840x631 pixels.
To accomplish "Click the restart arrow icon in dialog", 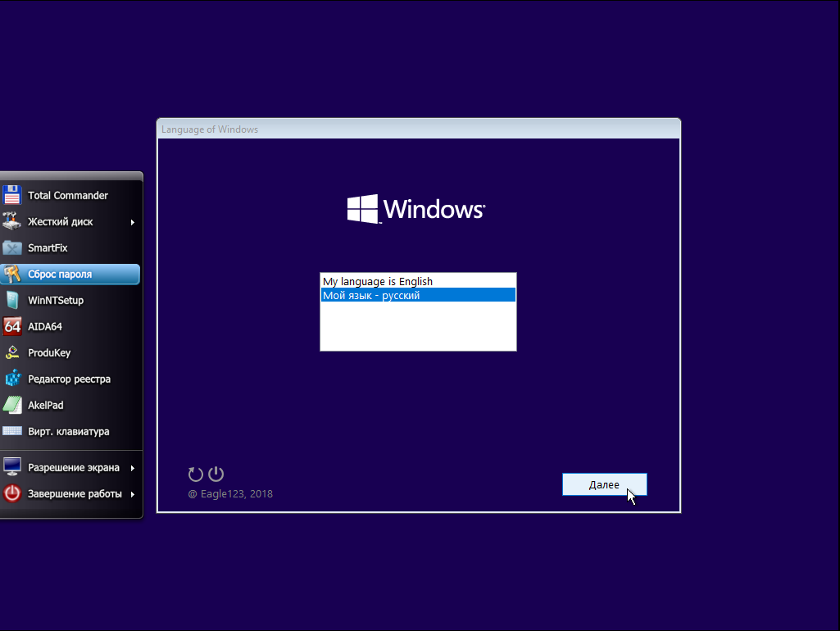I will tap(196, 474).
